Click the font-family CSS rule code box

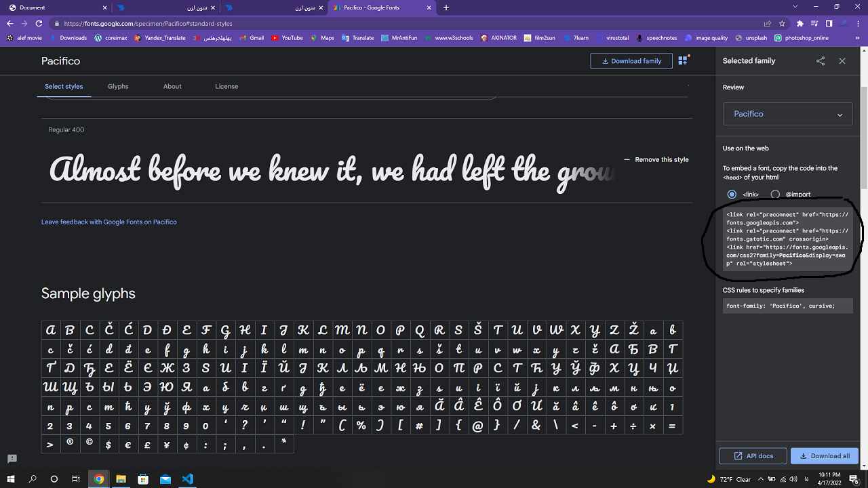[x=788, y=306]
